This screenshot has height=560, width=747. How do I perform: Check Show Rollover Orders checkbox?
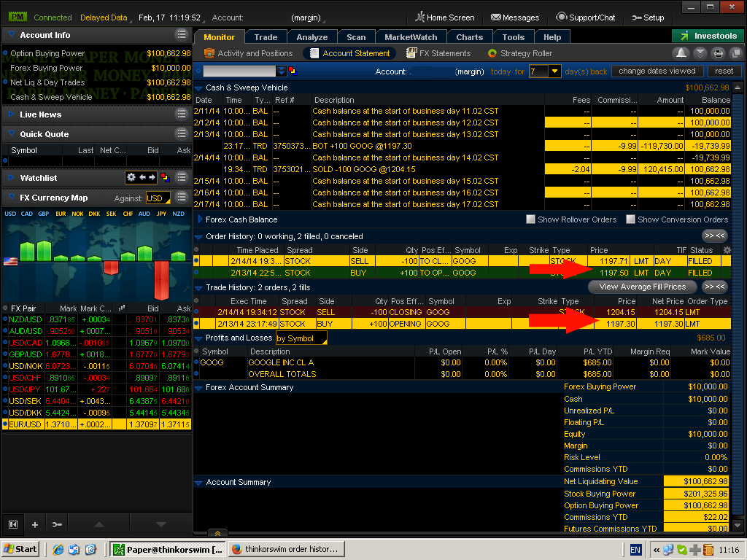[530, 219]
